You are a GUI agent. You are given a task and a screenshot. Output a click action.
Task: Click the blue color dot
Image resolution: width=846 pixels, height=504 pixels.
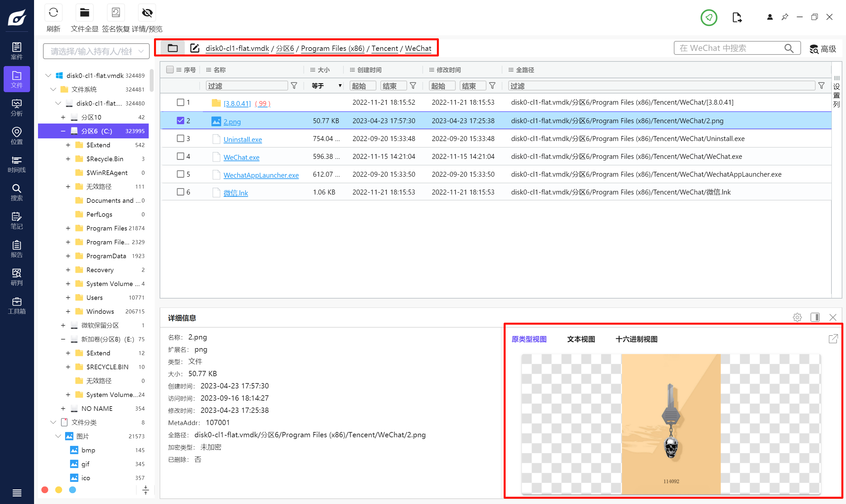click(73, 490)
